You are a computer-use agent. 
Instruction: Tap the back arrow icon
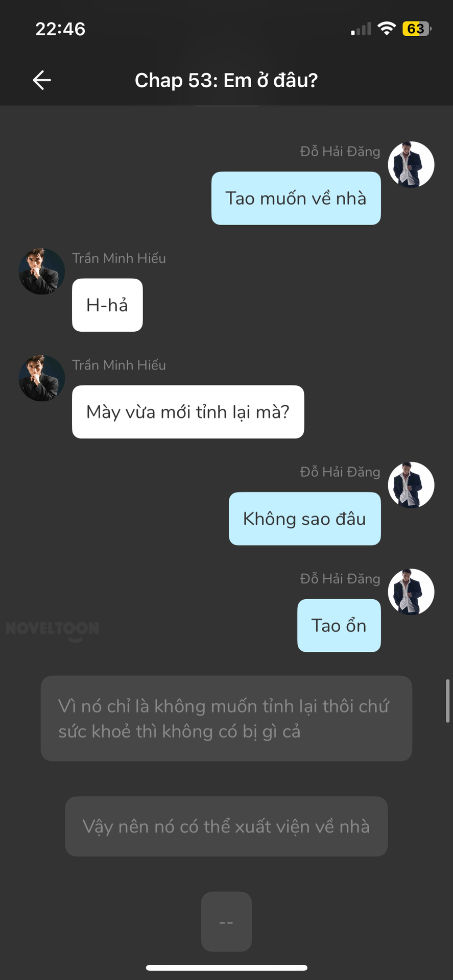[x=42, y=80]
